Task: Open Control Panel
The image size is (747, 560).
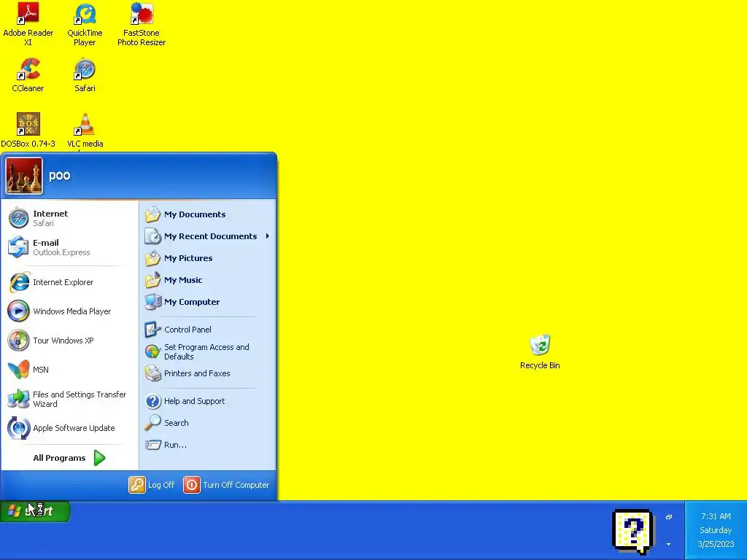Action: coord(208,330)
